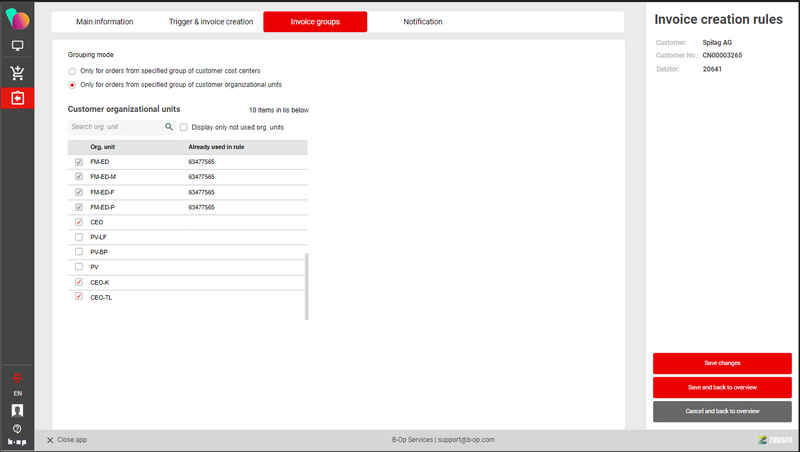
Task: Select the Invoice groups tab
Action: point(315,21)
